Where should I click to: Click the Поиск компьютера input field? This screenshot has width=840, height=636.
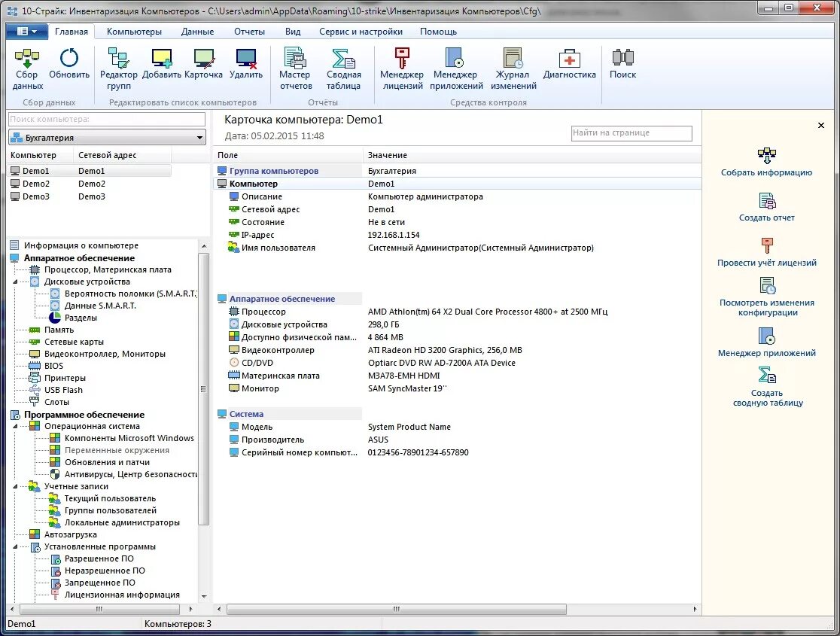107,119
